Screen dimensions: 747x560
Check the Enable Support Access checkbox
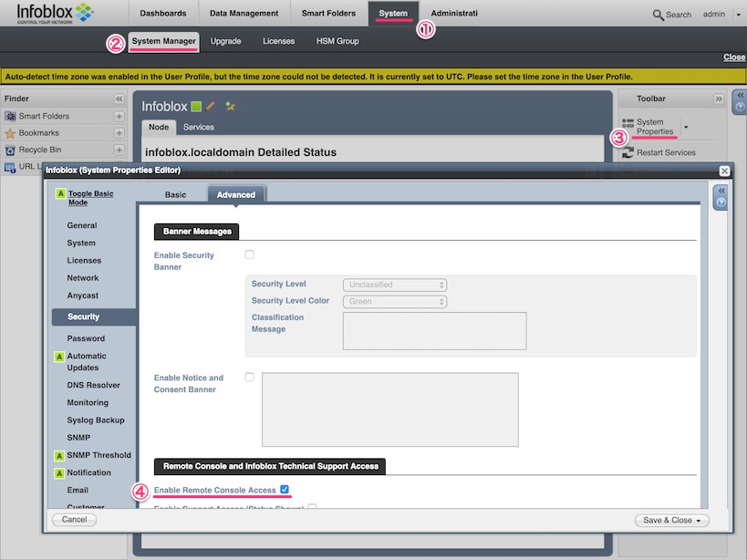click(x=312, y=507)
